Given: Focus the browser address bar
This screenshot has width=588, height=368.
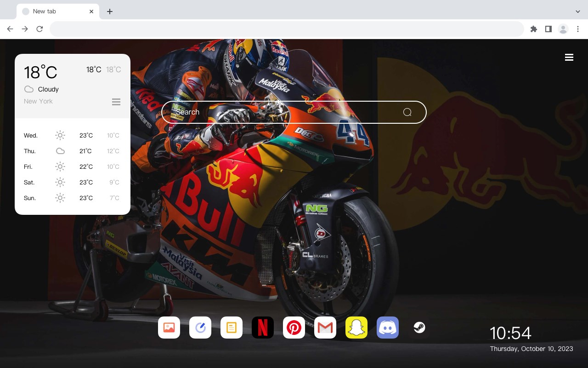Looking at the screenshot, I should coord(287,29).
